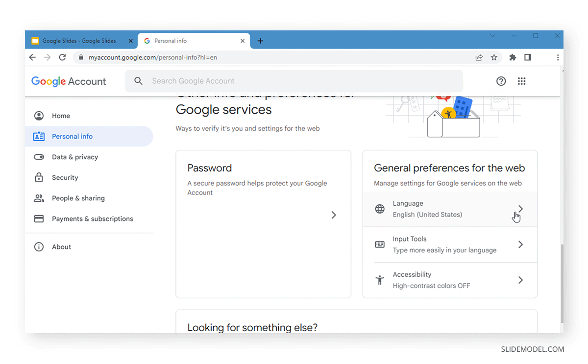Click the help question mark icon
Image resolution: width=588 pixels, height=364 pixels.
(x=501, y=81)
